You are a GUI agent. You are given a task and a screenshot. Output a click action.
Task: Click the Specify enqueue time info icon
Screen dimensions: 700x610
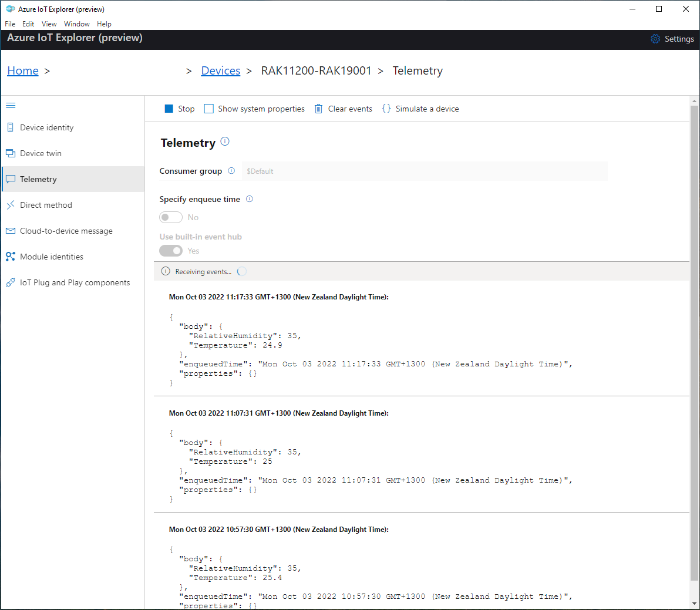(250, 199)
